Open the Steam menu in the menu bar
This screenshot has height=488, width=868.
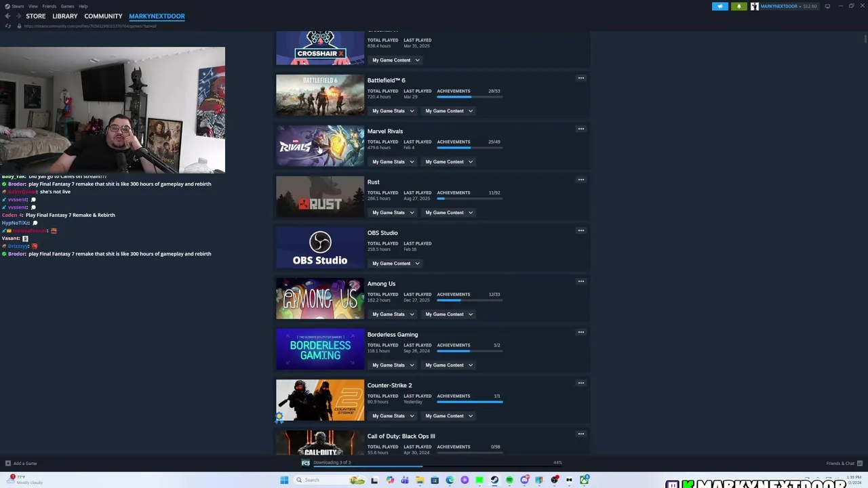[14, 6]
